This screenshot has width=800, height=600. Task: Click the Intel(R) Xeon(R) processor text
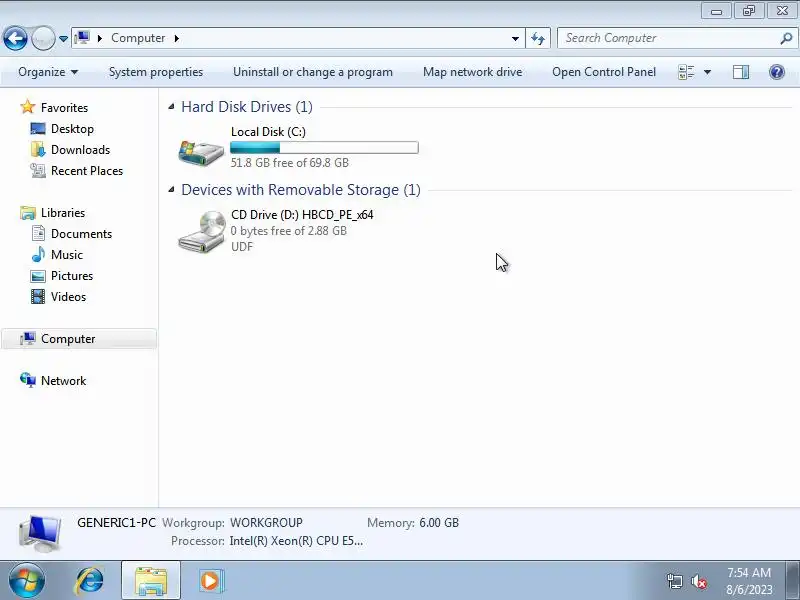point(296,541)
